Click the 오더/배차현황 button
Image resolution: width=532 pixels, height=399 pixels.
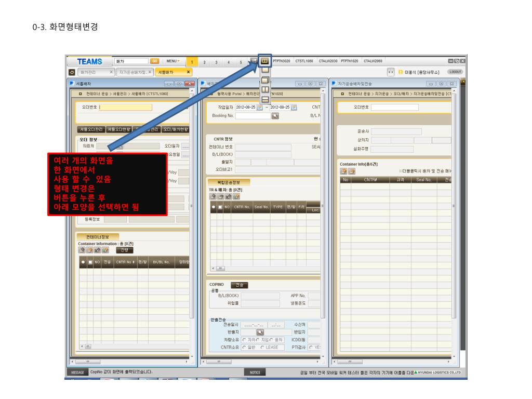[176, 129]
